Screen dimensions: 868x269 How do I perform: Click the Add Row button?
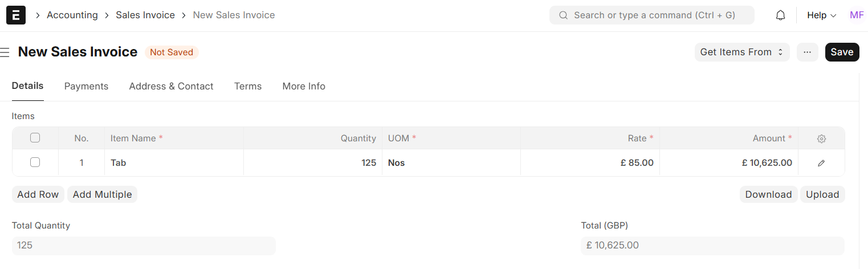[38, 195]
